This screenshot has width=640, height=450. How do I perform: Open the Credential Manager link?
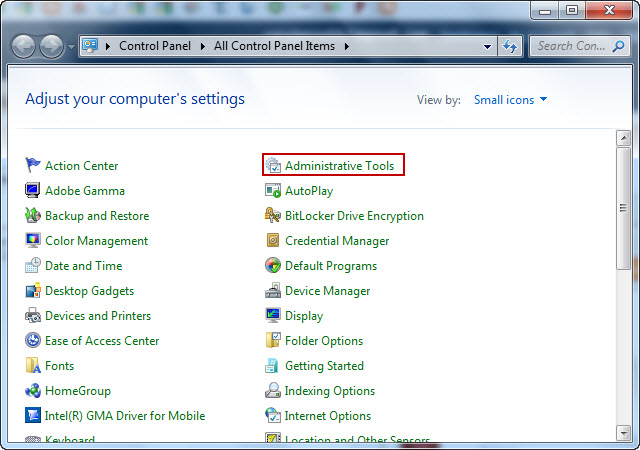[337, 241]
